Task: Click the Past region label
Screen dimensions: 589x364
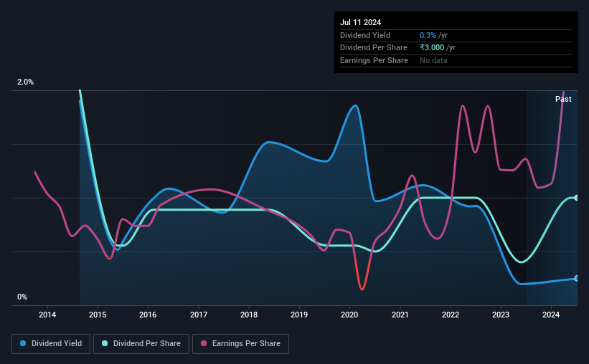Action: pyautogui.click(x=563, y=99)
